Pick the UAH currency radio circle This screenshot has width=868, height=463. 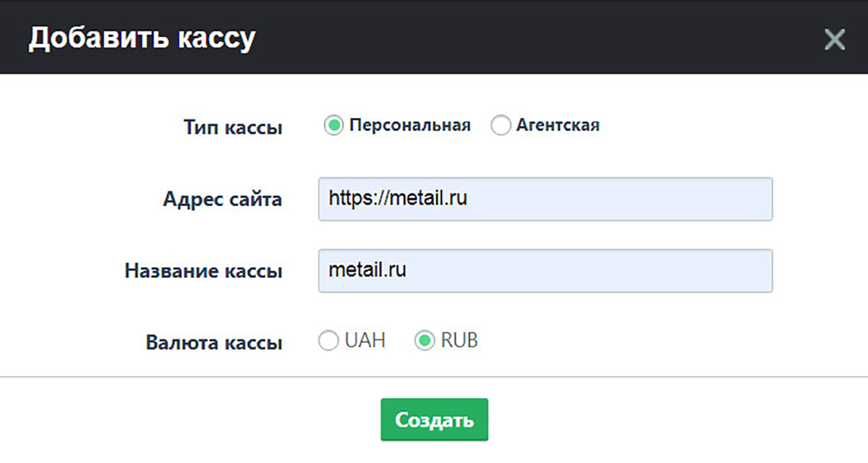click(328, 341)
